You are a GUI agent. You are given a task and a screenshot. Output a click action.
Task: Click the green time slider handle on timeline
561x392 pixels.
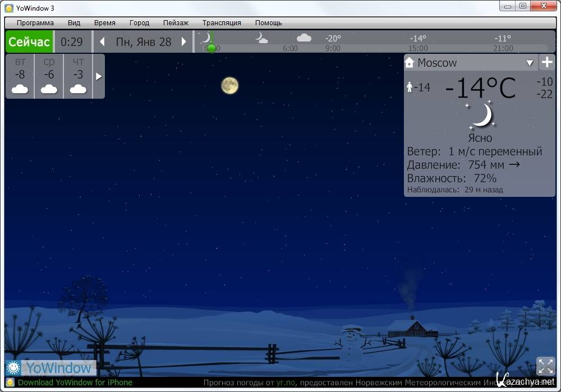(x=211, y=48)
